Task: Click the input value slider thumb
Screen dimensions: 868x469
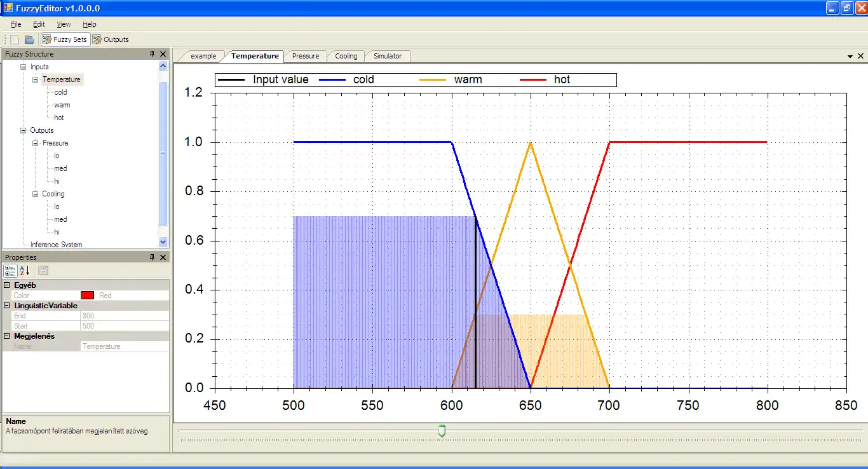Action: click(442, 432)
